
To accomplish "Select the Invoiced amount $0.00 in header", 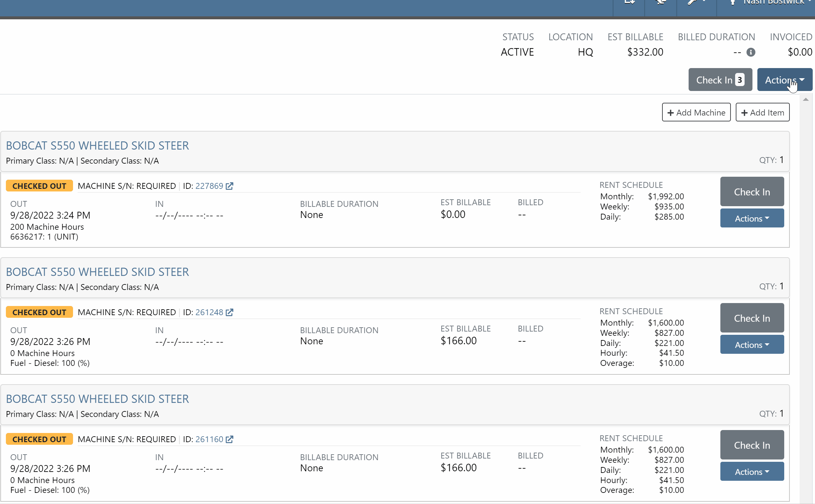I will (800, 52).
